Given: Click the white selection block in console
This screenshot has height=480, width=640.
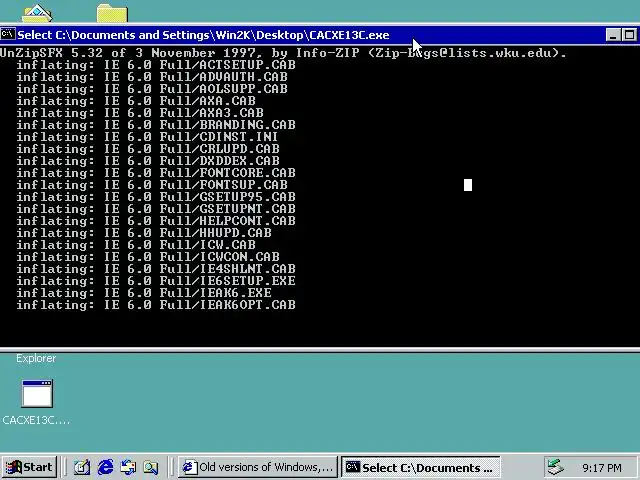Looking at the screenshot, I should coord(468,185).
